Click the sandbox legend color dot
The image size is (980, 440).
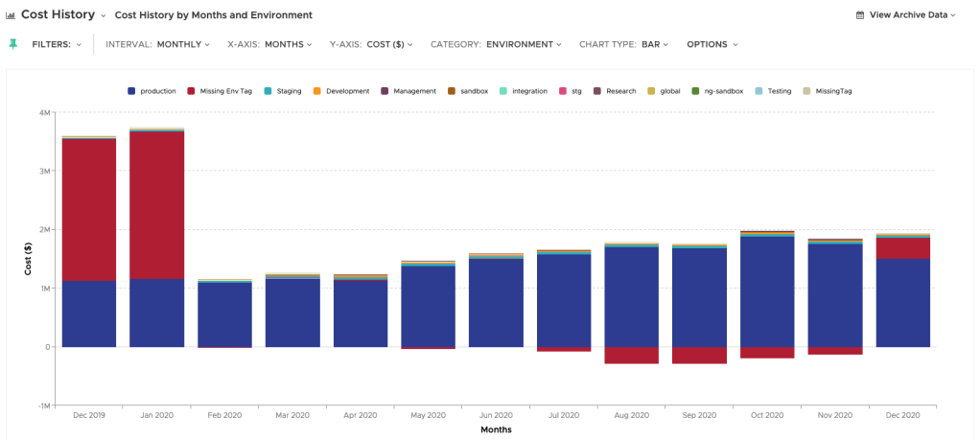pos(452,91)
